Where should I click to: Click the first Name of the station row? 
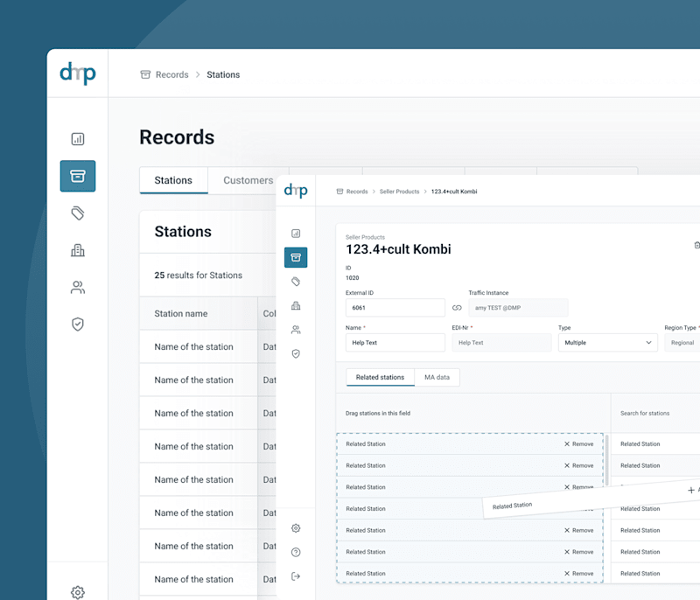pos(199,346)
